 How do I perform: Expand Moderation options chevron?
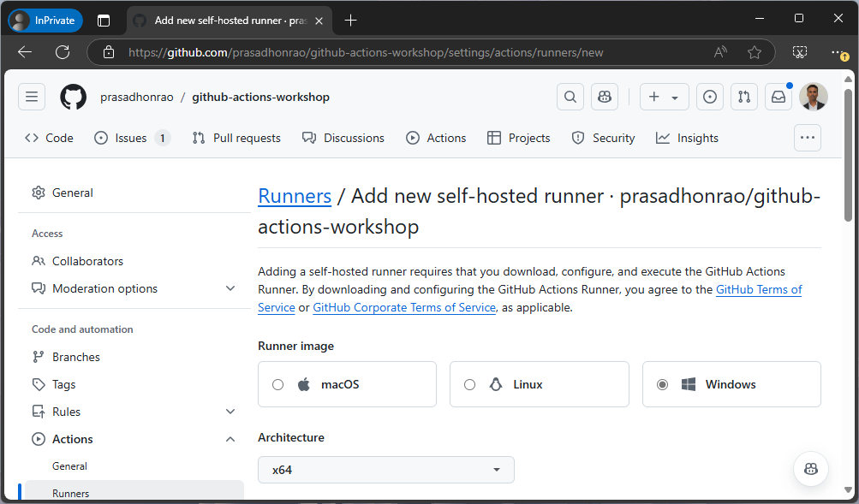(x=230, y=288)
